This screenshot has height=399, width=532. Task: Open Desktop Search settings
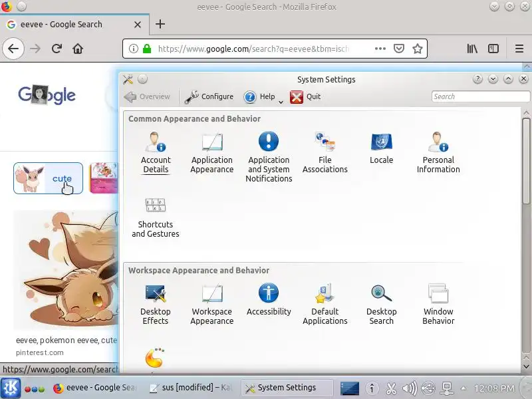[x=381, y=305]
